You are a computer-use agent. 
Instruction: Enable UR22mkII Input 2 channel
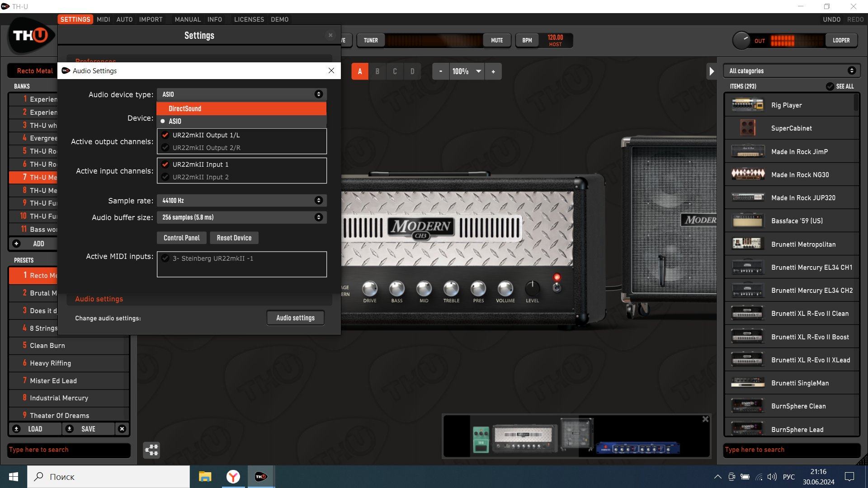point(165,177)
